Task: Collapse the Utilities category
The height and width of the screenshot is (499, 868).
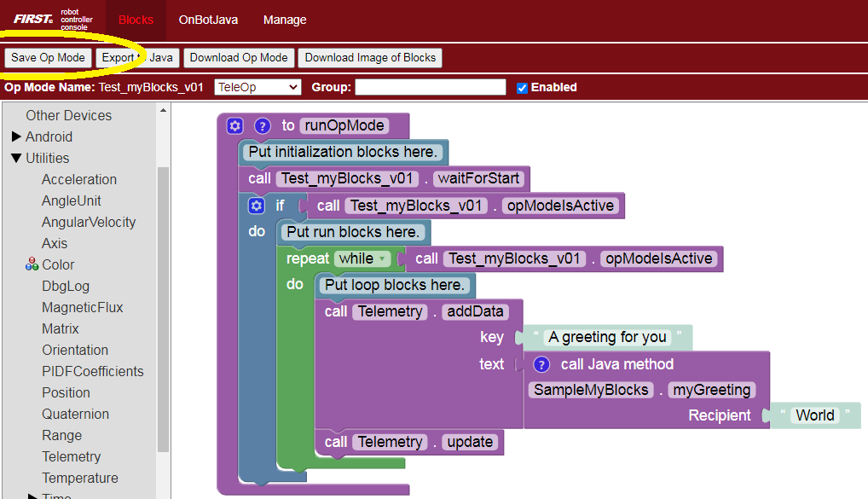Action: [x=18, y=158]
